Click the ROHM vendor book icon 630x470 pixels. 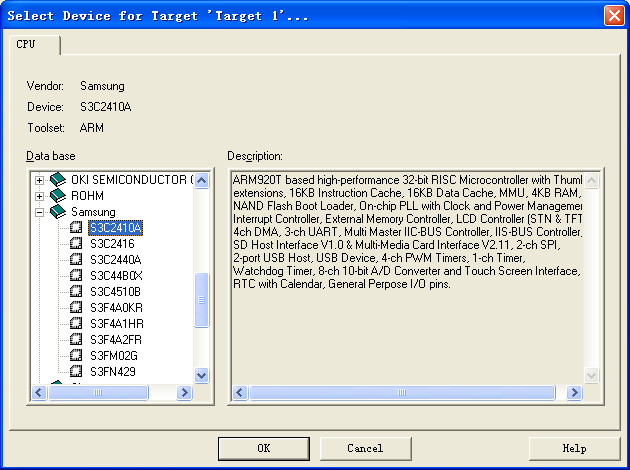click(x=58, y=196)
